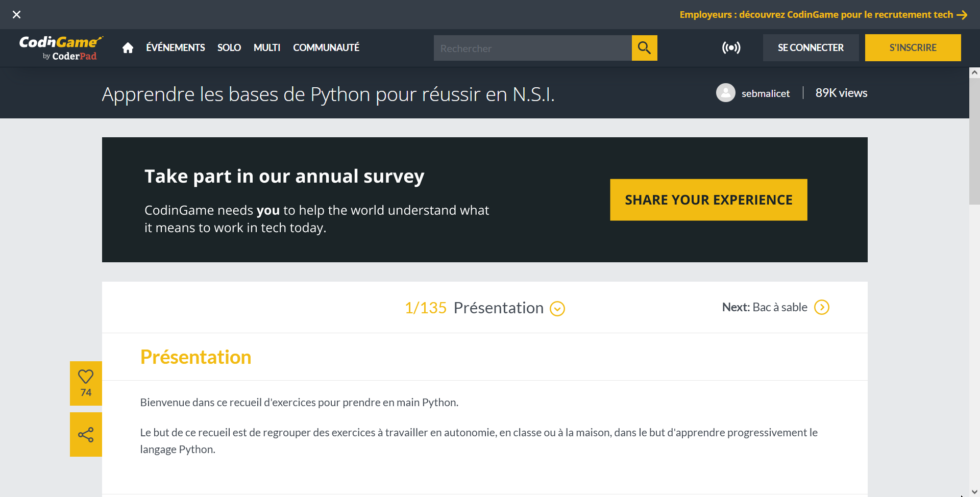
Task: Open the COMMUNAUTÉ menu
Action: tap(326, 47)
